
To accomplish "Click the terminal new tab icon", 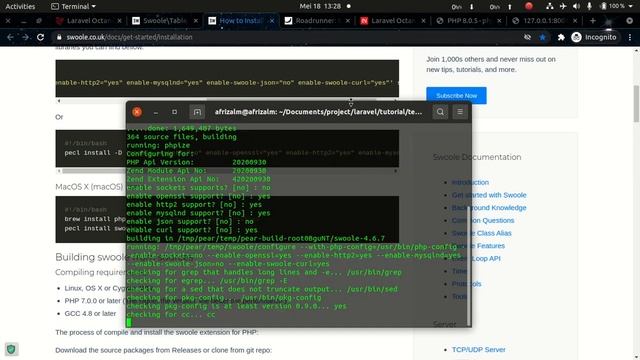I will [x=197, y=112].
